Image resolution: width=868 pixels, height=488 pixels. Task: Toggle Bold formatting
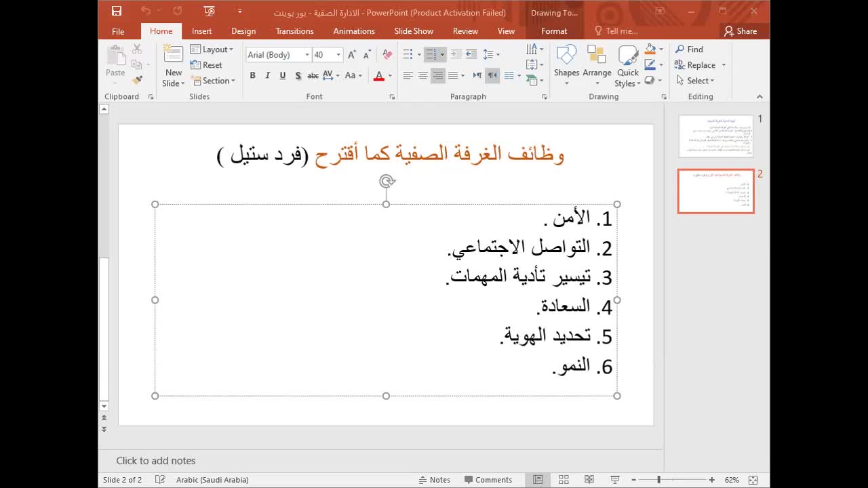[252, 75]
